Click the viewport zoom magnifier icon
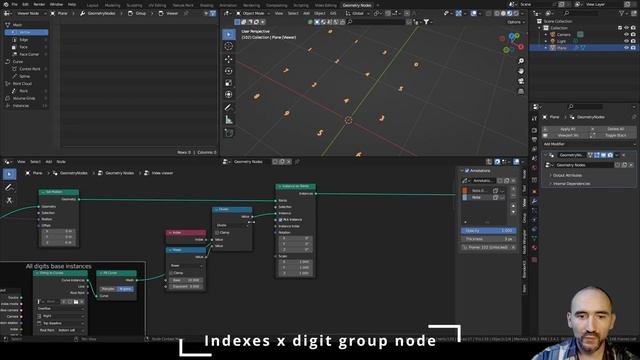 point(521,61)
